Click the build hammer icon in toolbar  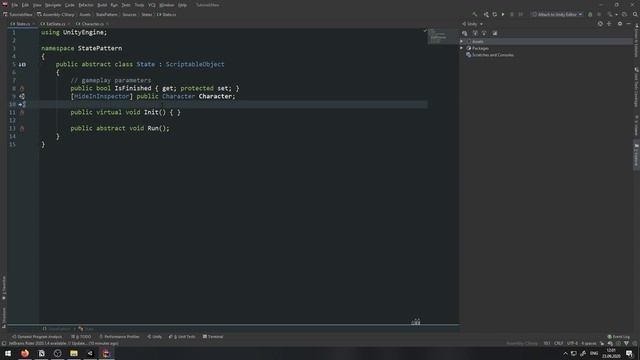[x=474, y=14]
